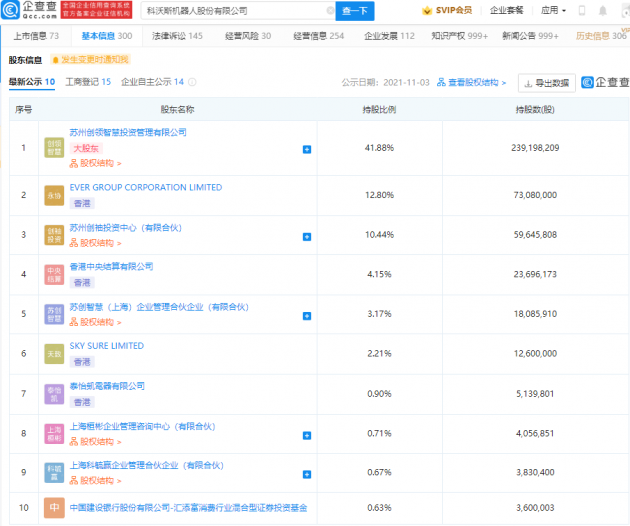Click the 持股比例 column header
The image size is (630, 526).
pyautogui.click(x=379, y=109)
